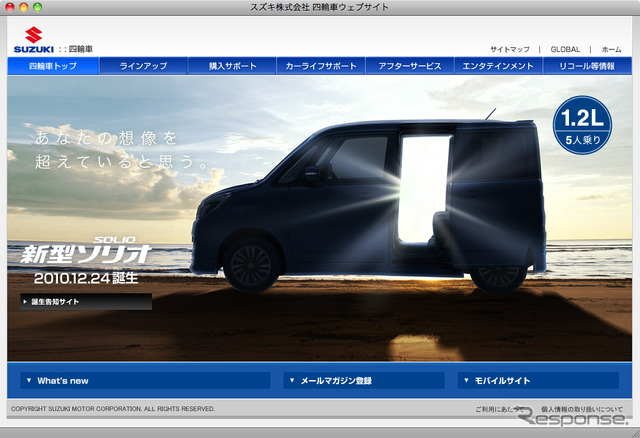Open リコール等情報 tab

(x=587, y=66)
